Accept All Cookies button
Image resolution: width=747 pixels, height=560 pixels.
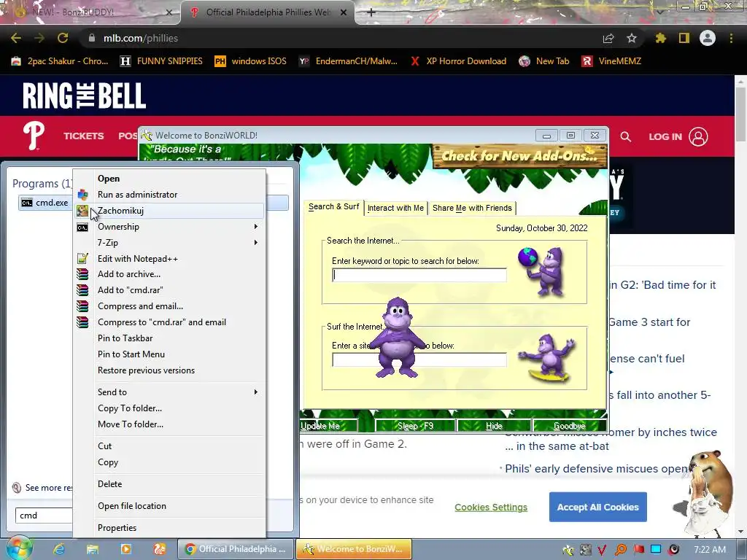point(598,507)
